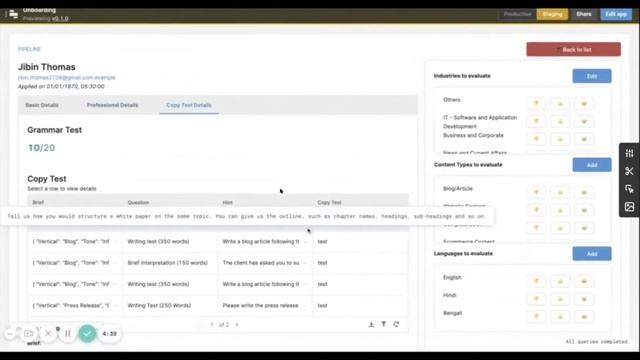The height and width of the screenshot is (360, 640).
Task: Click middle rating icon in Business and Corporate row
Action: [560, 139]
